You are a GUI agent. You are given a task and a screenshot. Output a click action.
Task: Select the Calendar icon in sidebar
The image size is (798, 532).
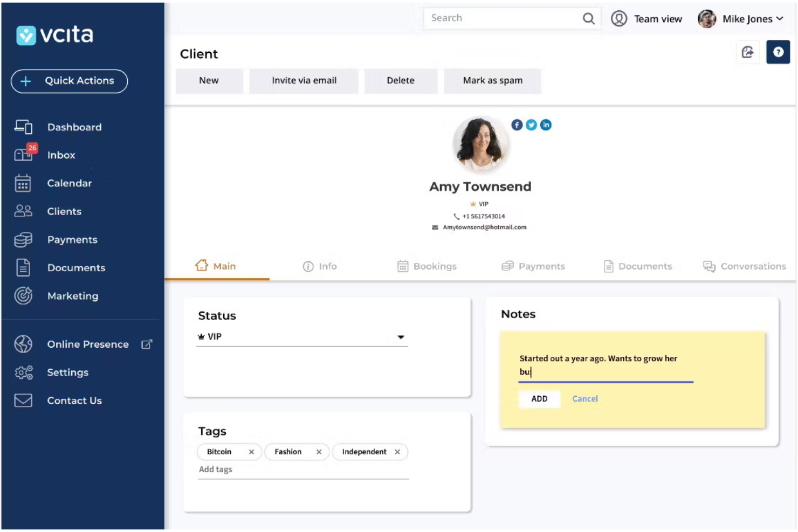pos(23,183)
